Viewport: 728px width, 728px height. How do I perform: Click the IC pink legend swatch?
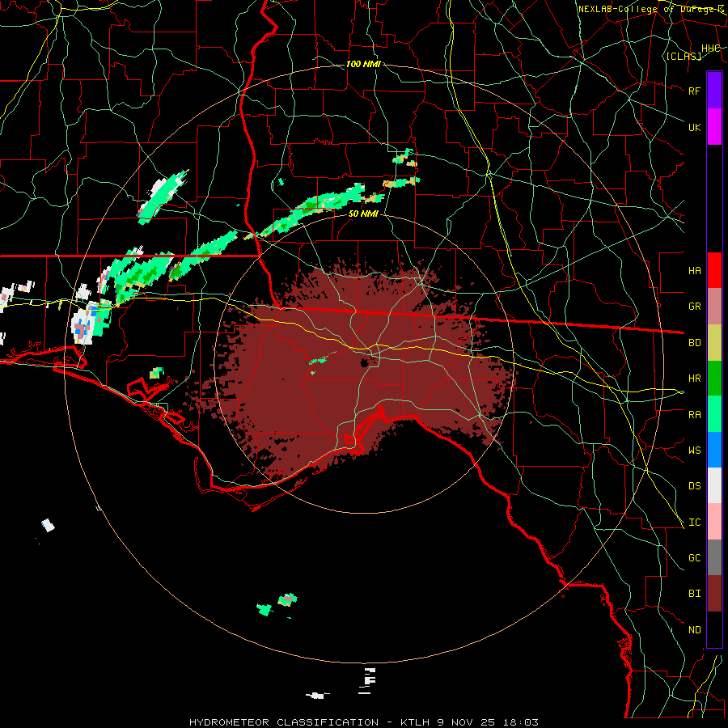click(x=714, y=522)
